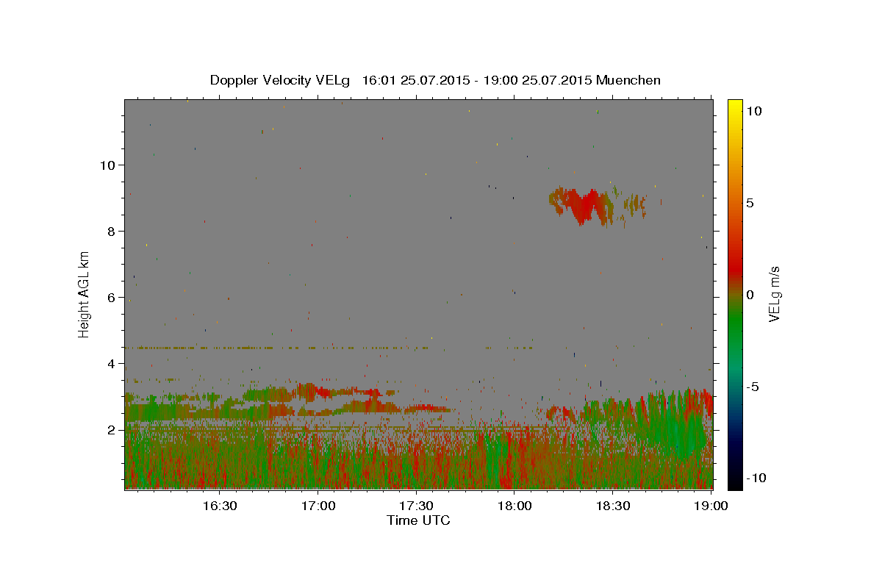The image size is (882, 588).
Task: Click the horizontal echo line at 4.5 km
Action: click(329, 348)
